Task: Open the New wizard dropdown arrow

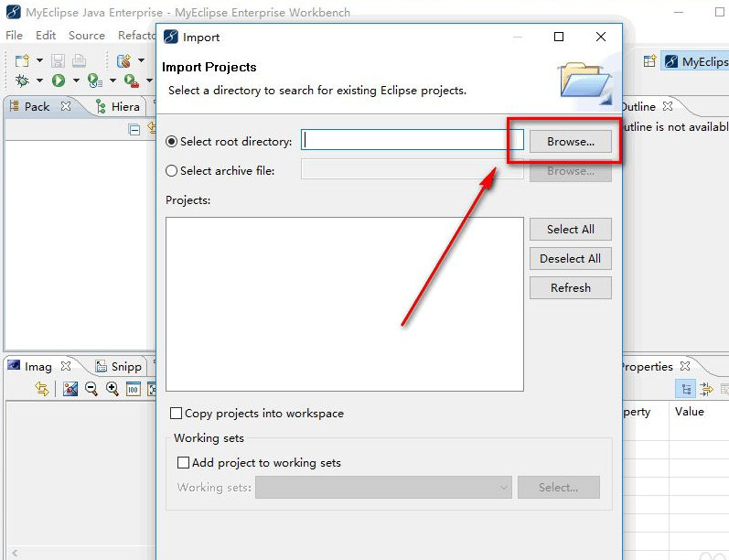Action: click(x=39, y=61)
